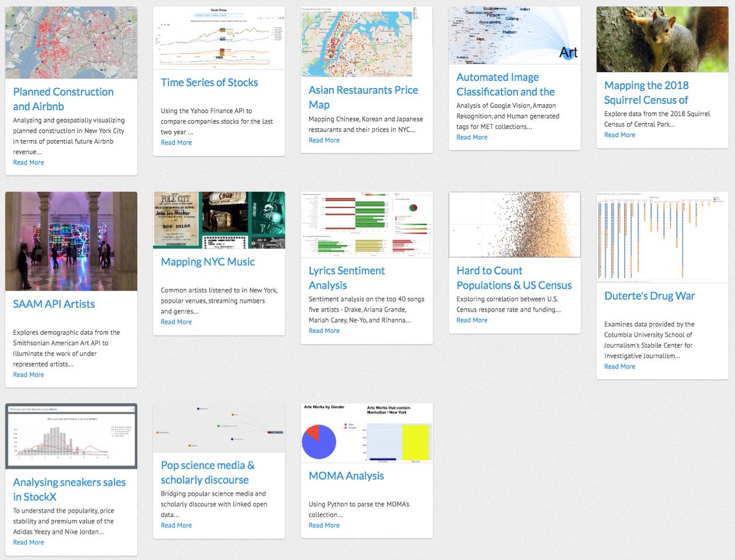Screen dimensions: 735x560
Task: Open the pop science network graph thumbnail
Action: pos(219,428)
